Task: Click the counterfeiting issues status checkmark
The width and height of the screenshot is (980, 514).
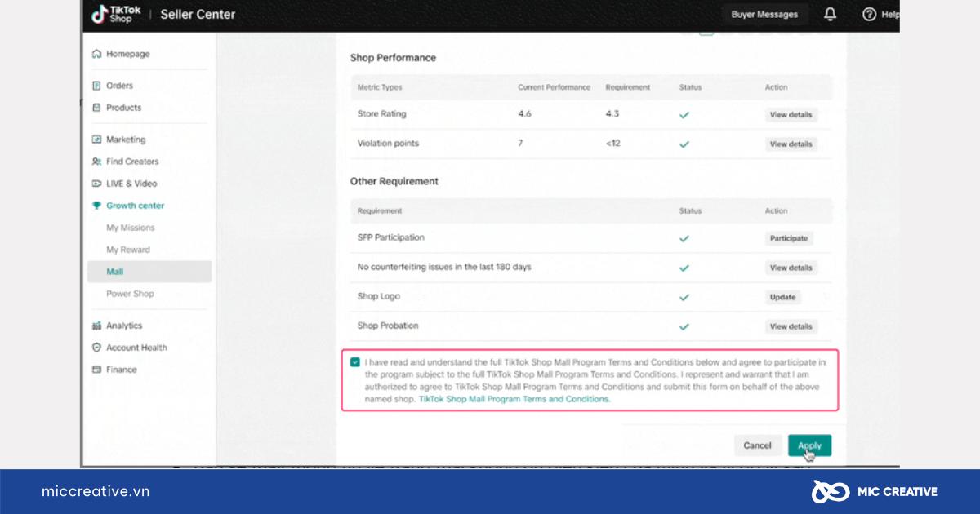Action: (x=684, y=268)
